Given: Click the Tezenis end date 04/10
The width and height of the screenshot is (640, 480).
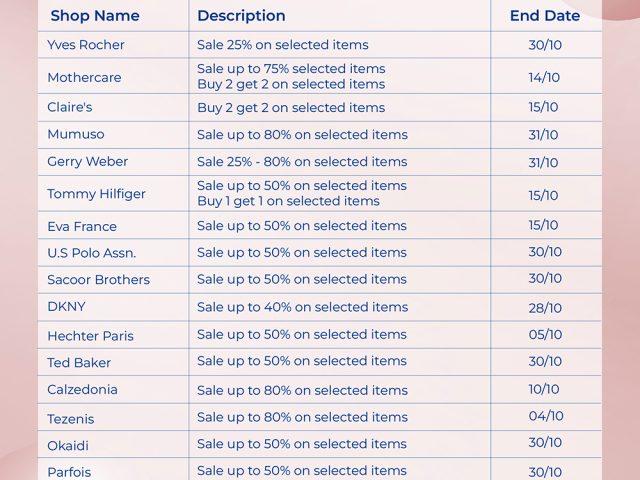Looking at the screenshot, I should (545, 416).
